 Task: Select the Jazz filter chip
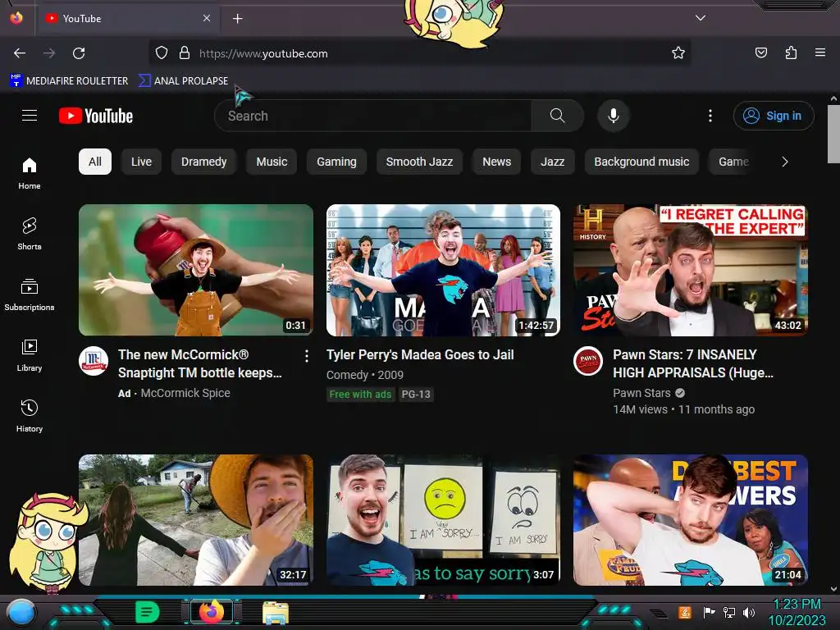(552, 162)
